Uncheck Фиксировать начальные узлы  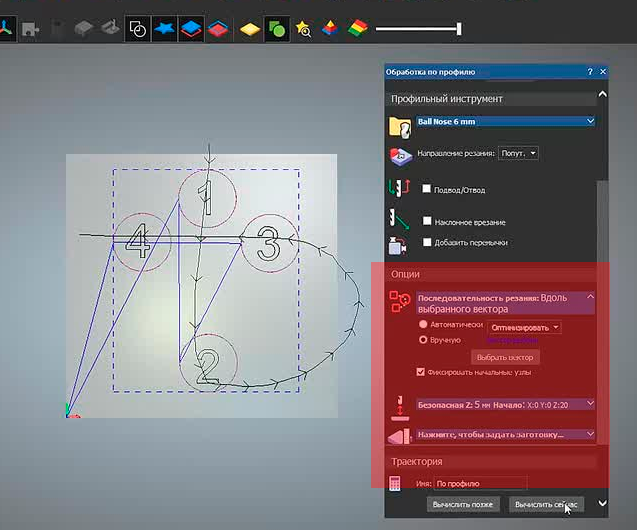click(421, 372)
